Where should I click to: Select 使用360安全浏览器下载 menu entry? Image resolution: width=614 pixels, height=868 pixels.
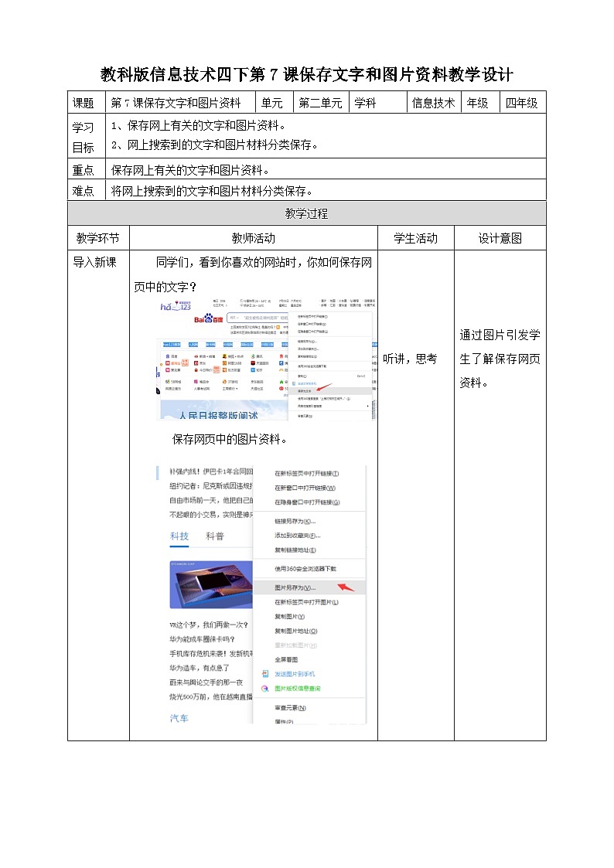[305, 569]
